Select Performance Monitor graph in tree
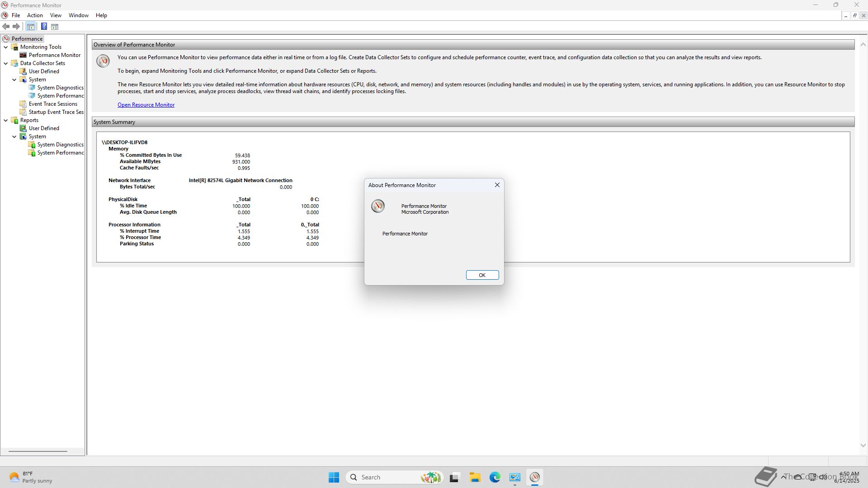 pyautogui.click(x=54, y=55)
